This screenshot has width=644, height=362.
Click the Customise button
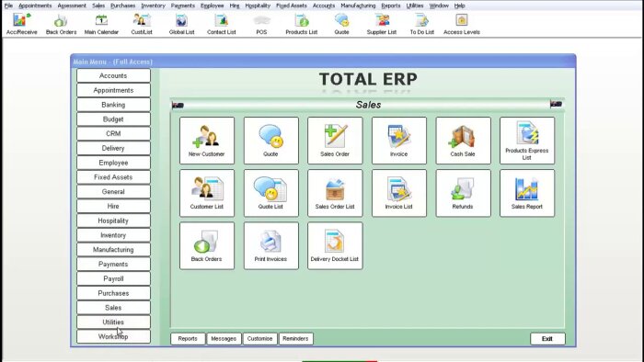pos(259,339)
